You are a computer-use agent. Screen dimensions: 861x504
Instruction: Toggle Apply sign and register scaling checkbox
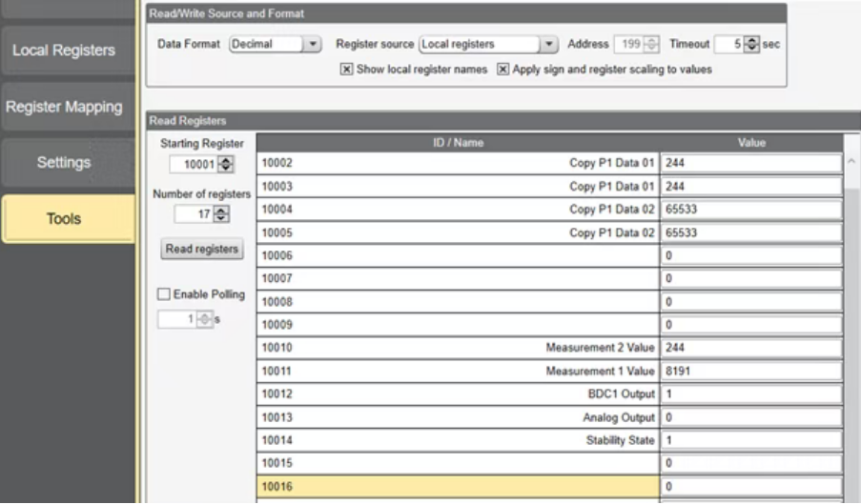[x=503, y=70]
